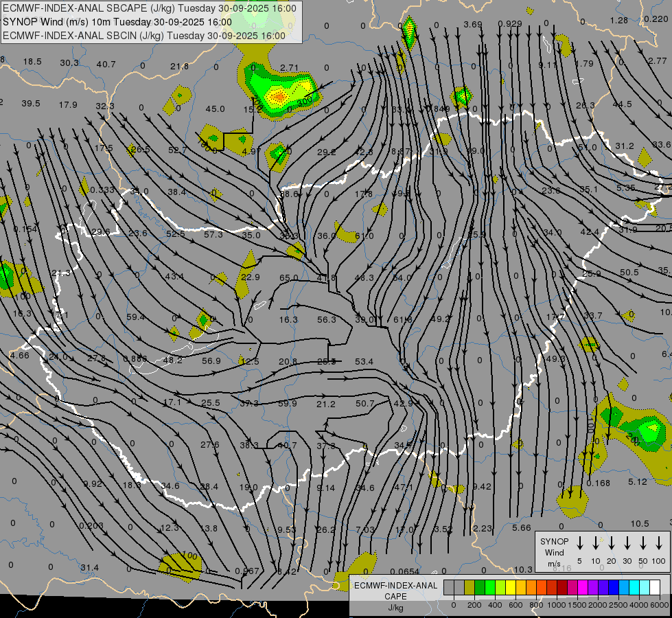Image resolution: width=672 pixels, height=618 pixels.
Task: Pick the olive 100-200 J/kg CAPE swatch
Action: 470,587
